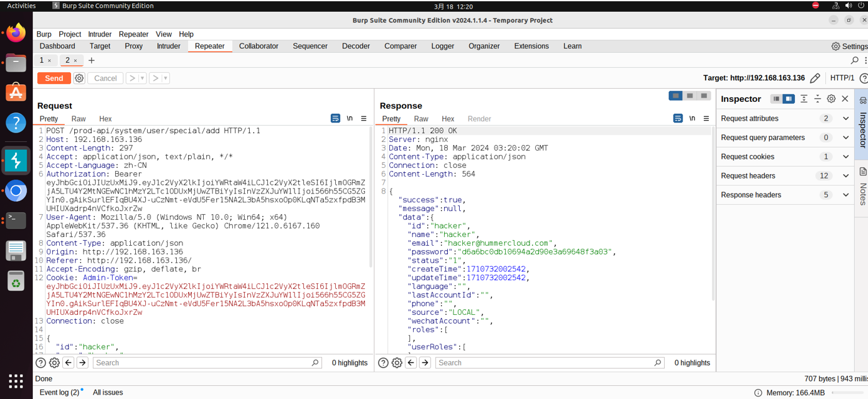
Task: Toggle response word wrap pretty icon
Action: [678, 118]
